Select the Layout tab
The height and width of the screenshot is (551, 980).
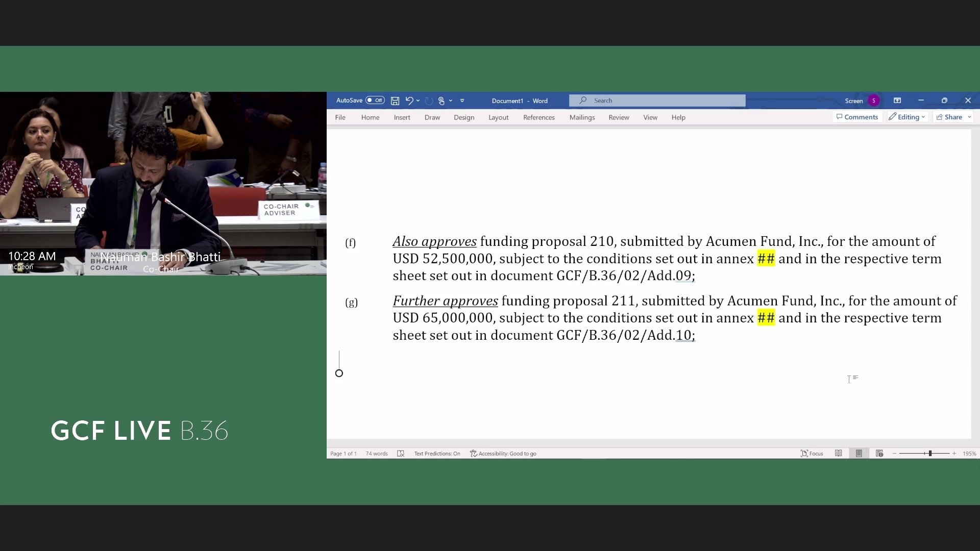coord(499,117)
